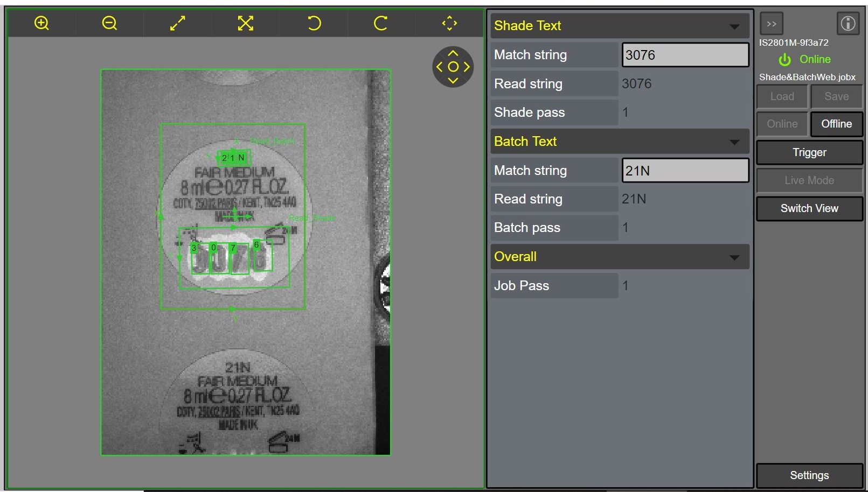Open the info icon
This screenshot has height=492, width=868.
[848, 24]
